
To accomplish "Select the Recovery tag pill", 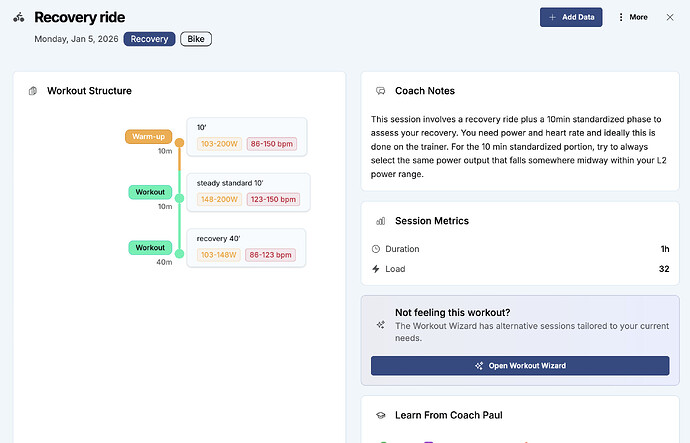I will [x=150, y=39].
